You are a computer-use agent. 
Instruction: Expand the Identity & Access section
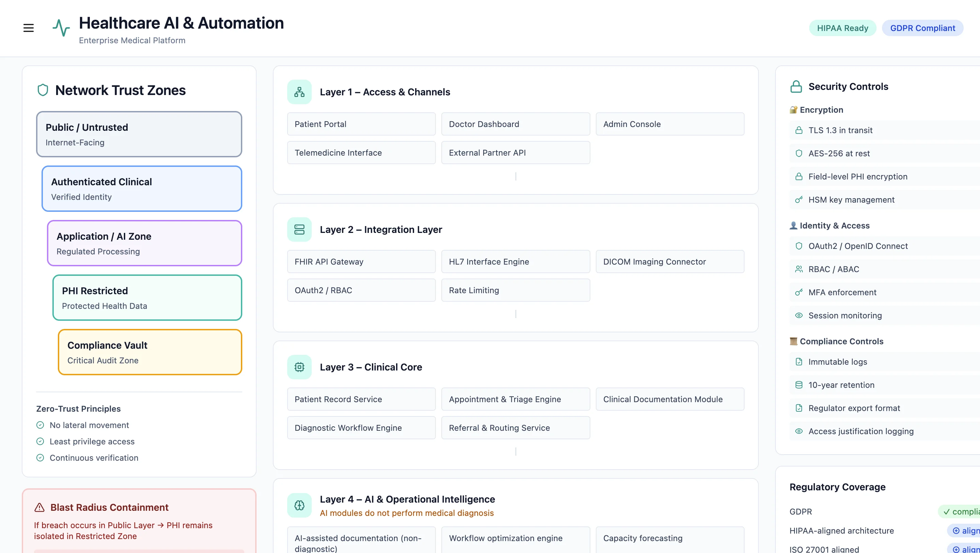(829, 225)
